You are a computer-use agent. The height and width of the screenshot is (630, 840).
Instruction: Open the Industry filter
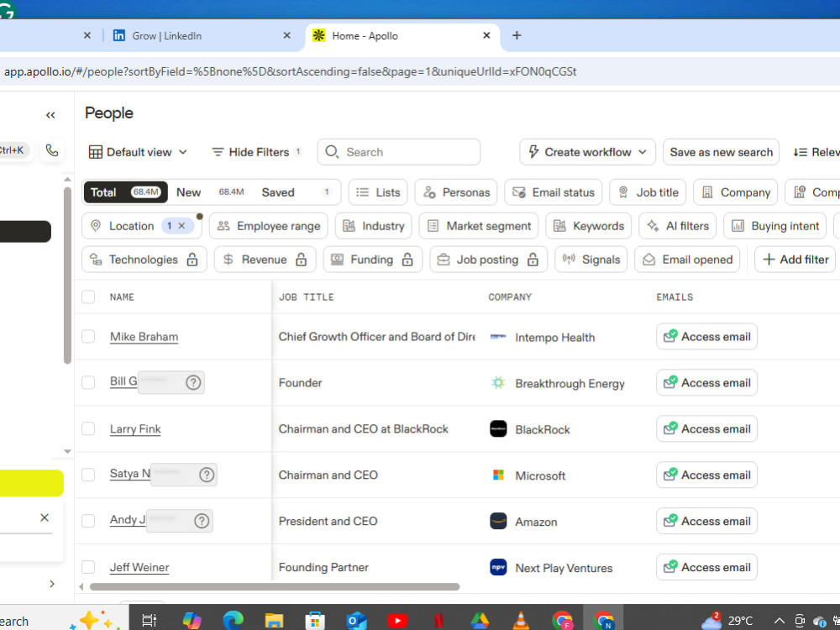(x=374, y=226)
